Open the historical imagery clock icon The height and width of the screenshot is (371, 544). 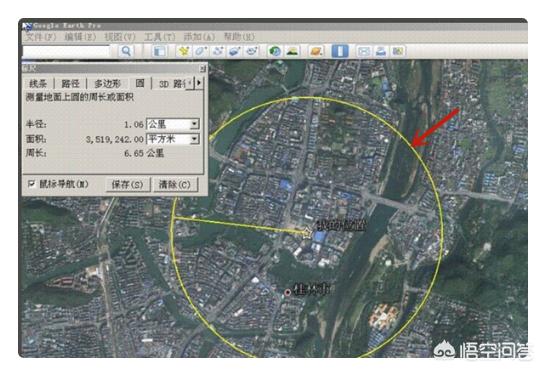point(275,51)
